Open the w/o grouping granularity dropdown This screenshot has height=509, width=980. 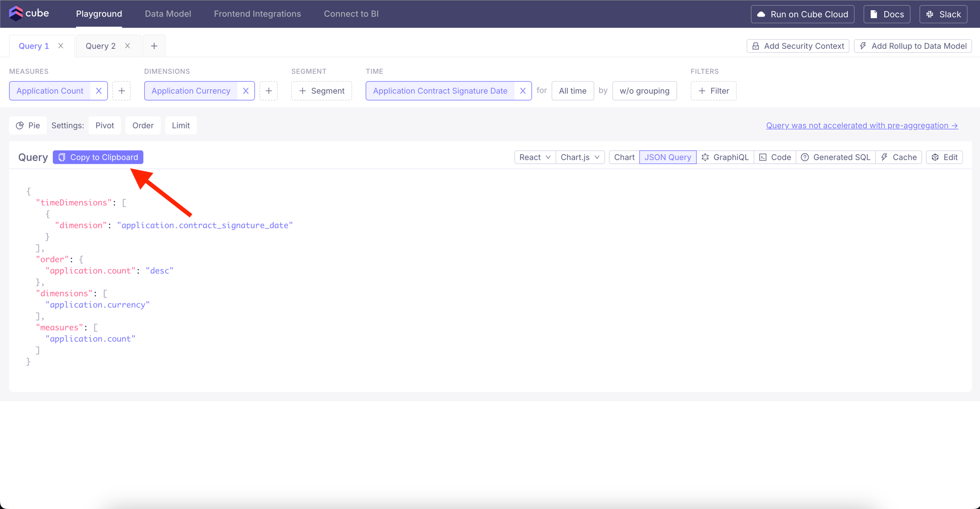click(x=644, y=91)
